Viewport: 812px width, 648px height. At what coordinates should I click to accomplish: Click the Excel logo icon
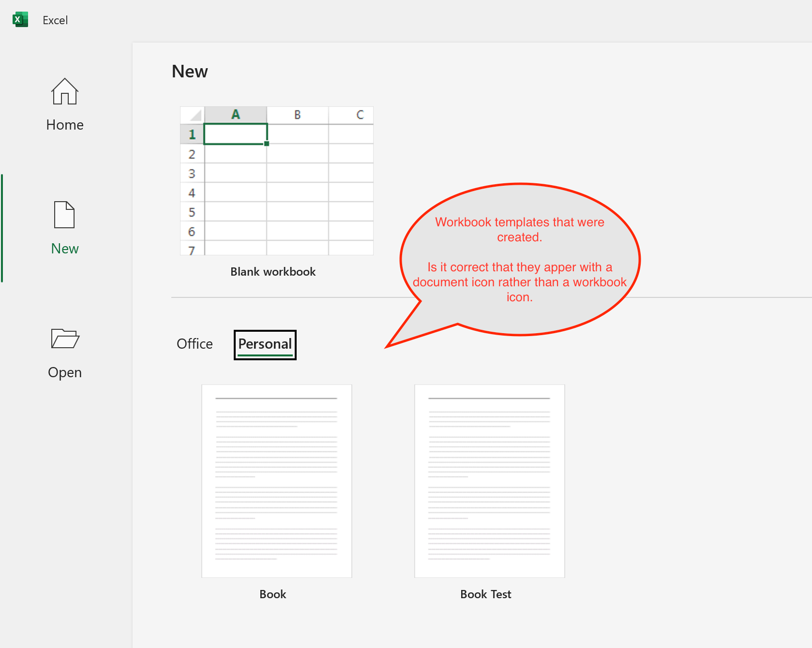coord(20,19)
